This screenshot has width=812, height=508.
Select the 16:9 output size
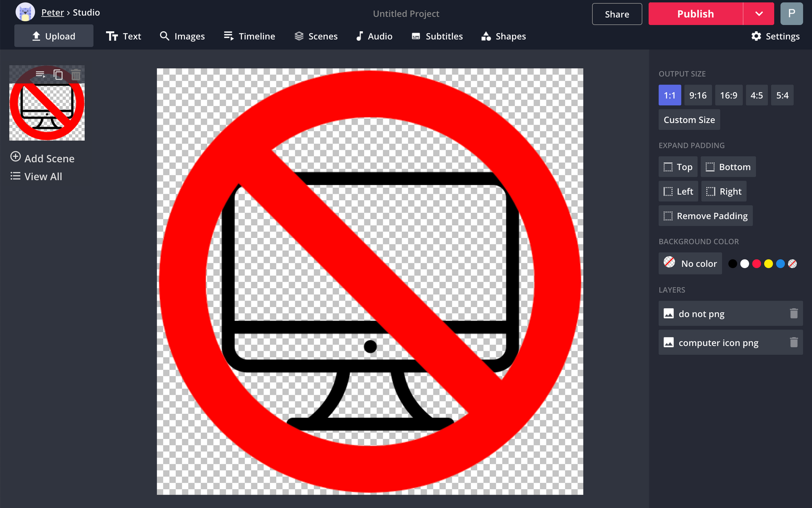coord(728,95)
